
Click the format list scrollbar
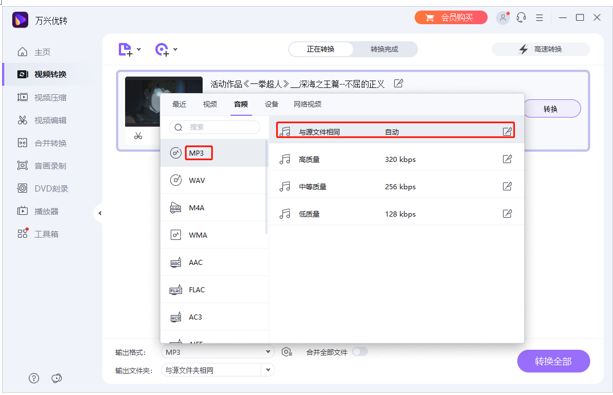267,187
